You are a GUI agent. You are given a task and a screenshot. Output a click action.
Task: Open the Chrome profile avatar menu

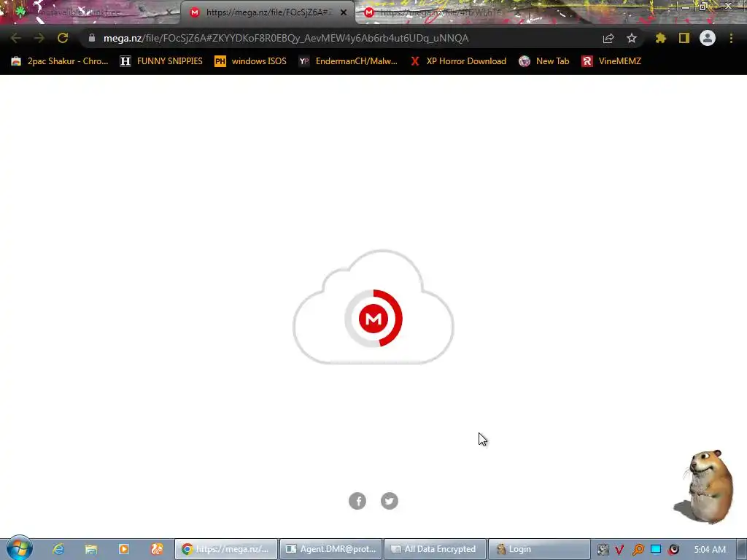(708, 38)
